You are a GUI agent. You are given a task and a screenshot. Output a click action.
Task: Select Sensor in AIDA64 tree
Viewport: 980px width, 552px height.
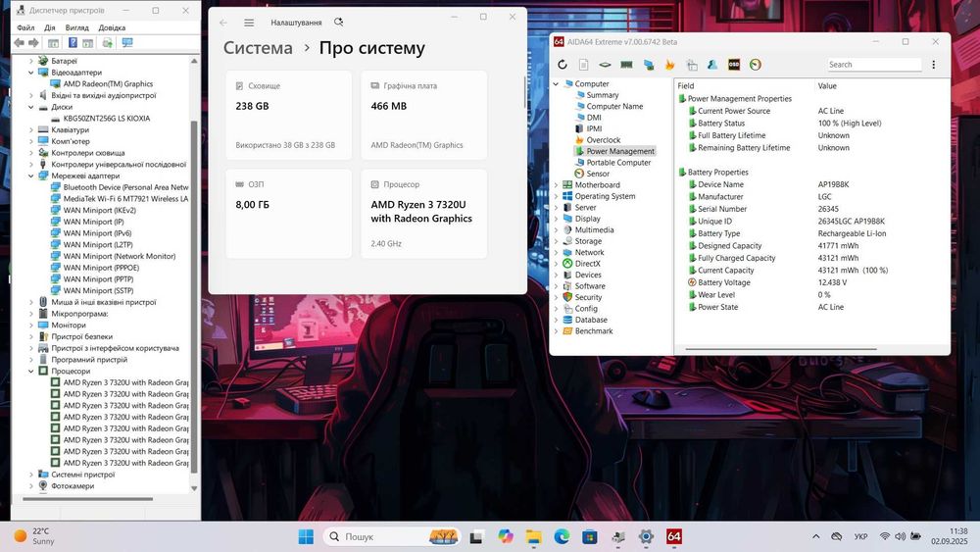[x=598, y=174]
